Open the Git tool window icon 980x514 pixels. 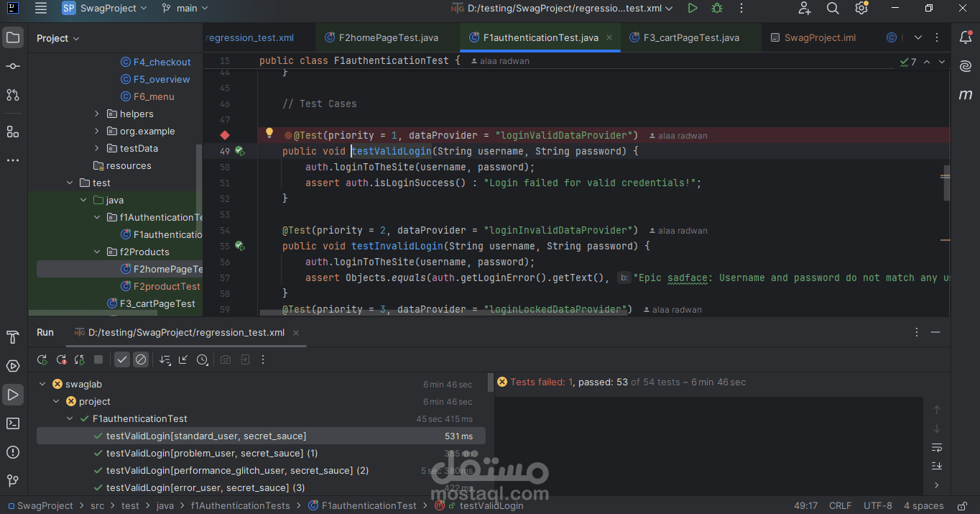click(13, 481)
